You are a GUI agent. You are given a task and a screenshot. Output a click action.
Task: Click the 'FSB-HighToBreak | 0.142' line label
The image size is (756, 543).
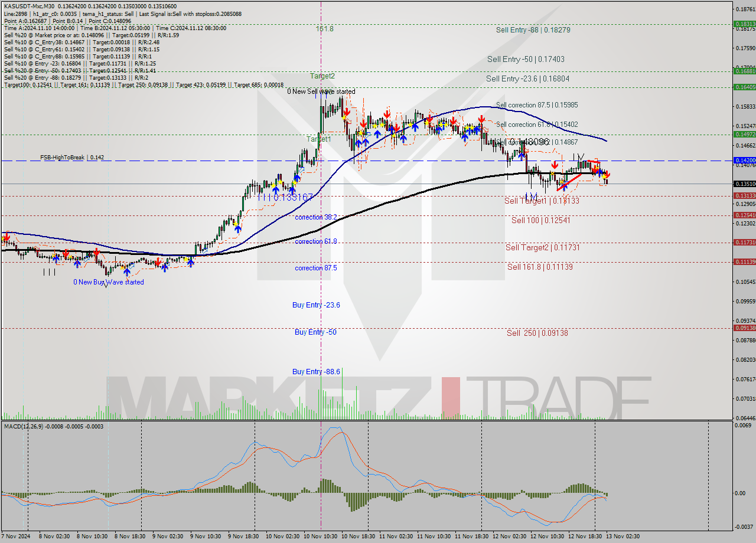[x=72, y=158]
